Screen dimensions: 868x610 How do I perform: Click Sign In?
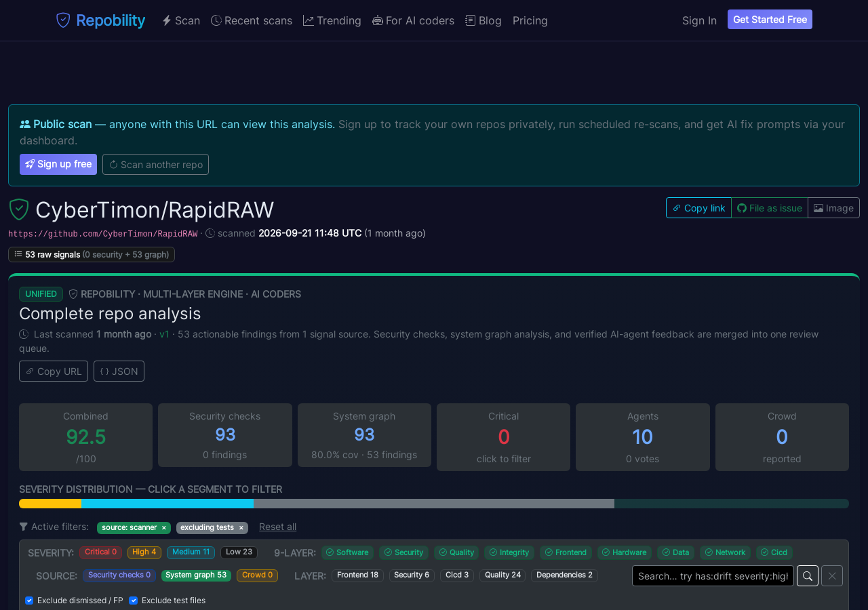pyautogui.click(x=699, y=20)
